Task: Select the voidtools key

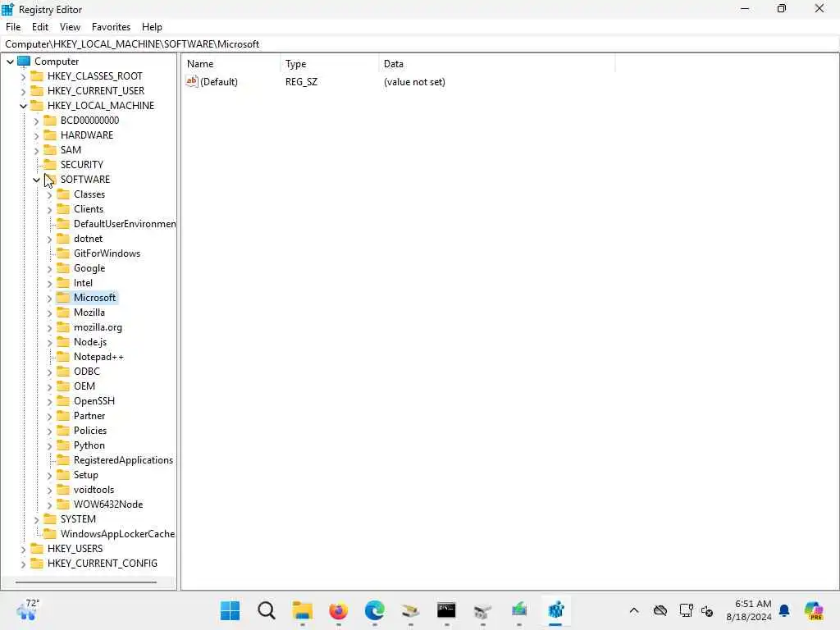Action: click(94, 490)
